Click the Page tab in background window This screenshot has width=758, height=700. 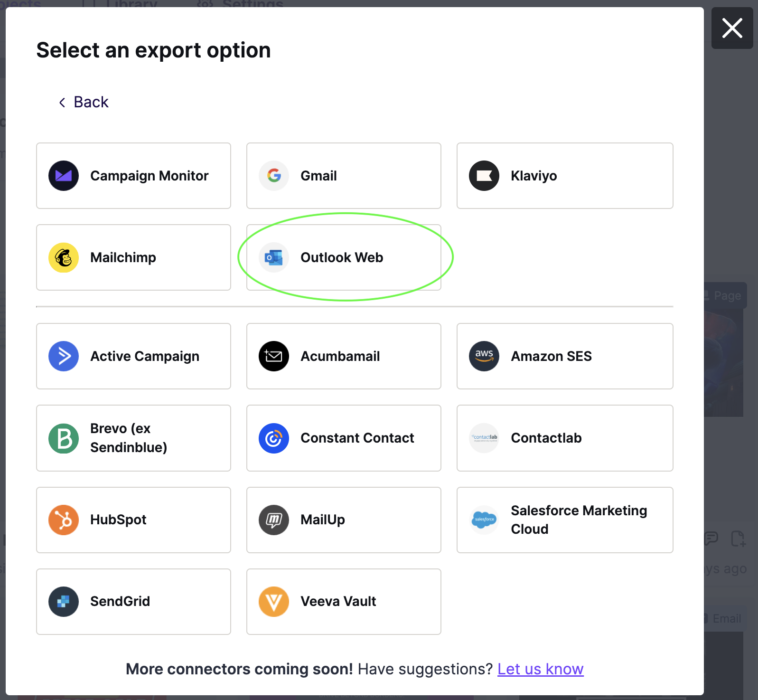725,296
